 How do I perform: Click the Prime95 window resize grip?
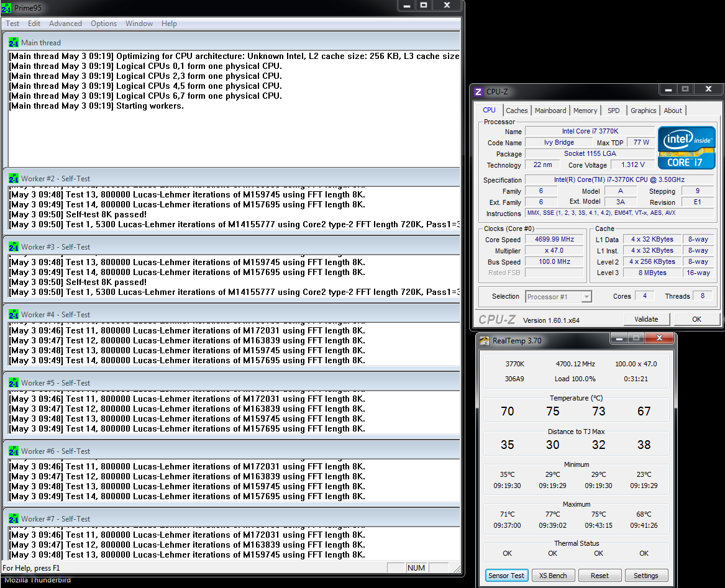(457, 569)
